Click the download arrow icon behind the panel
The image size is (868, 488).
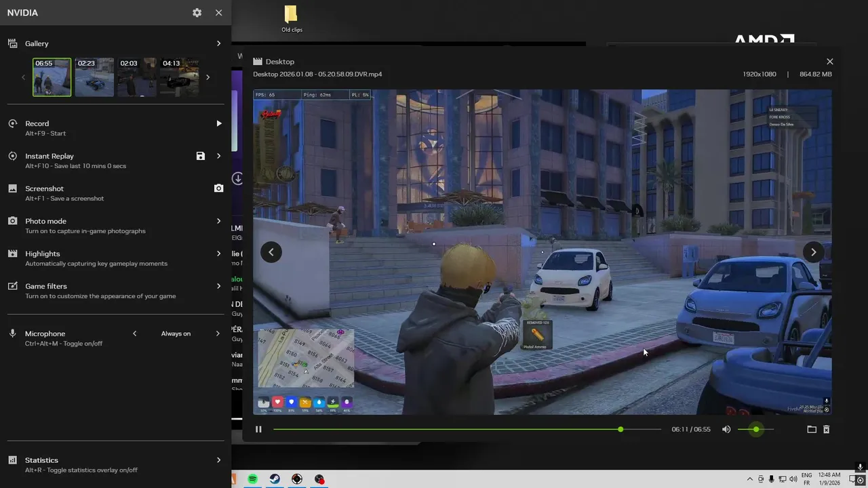click(237, 178)
